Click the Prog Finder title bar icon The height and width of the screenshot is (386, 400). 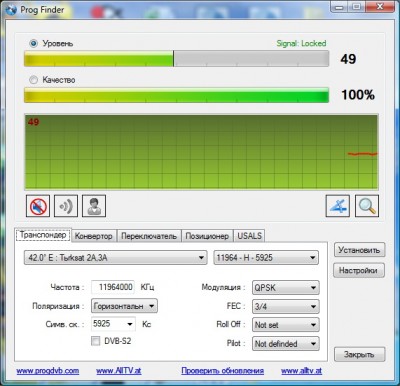pyautogui.click(x=11, y=10)
